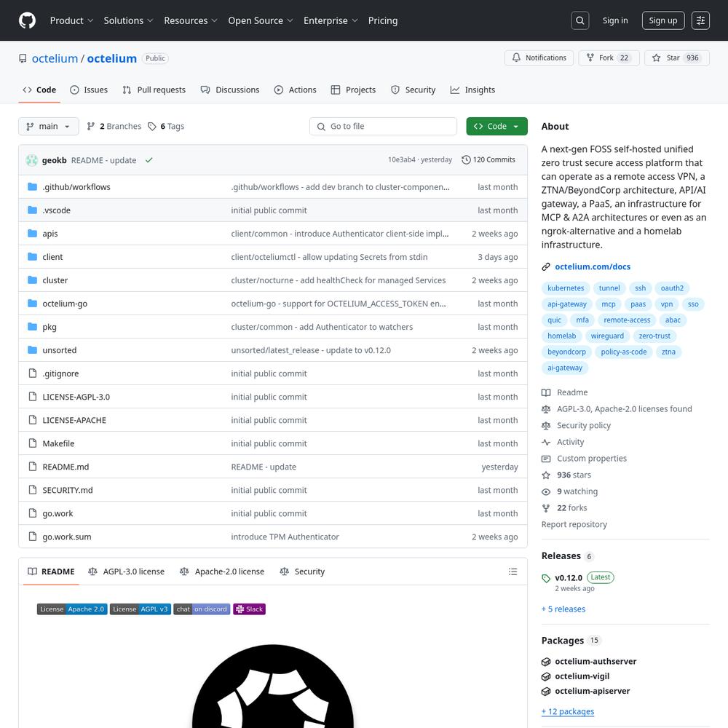The image size is (728, 728).
Task: Open the octelium-vigil package
Action: click(582, 676)
